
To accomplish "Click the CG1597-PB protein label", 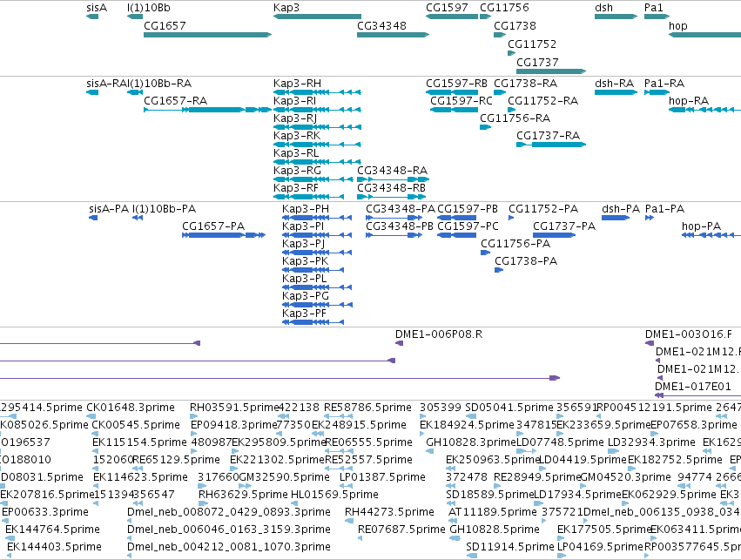I will point(468,209).
